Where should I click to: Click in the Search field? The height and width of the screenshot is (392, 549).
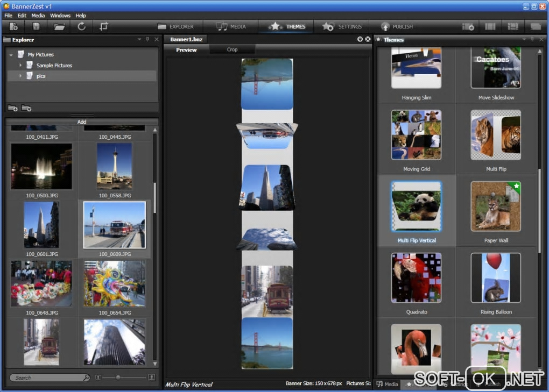[48, 377]
